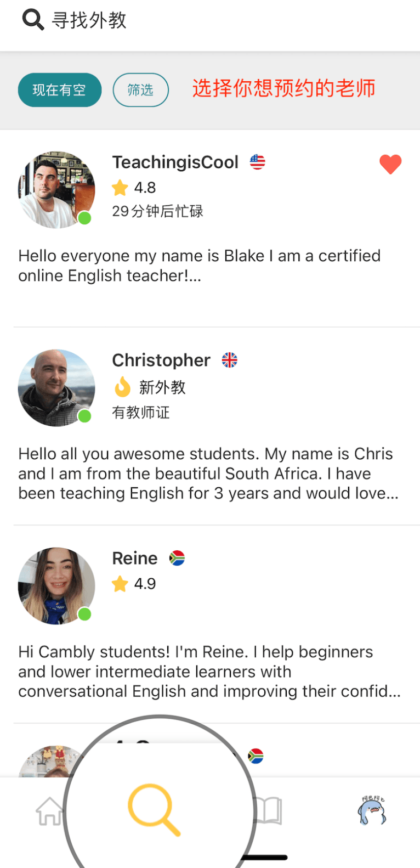Open Christopher's profile photo
The height and width of the screenshot is (868, 420).
(56, 388)
